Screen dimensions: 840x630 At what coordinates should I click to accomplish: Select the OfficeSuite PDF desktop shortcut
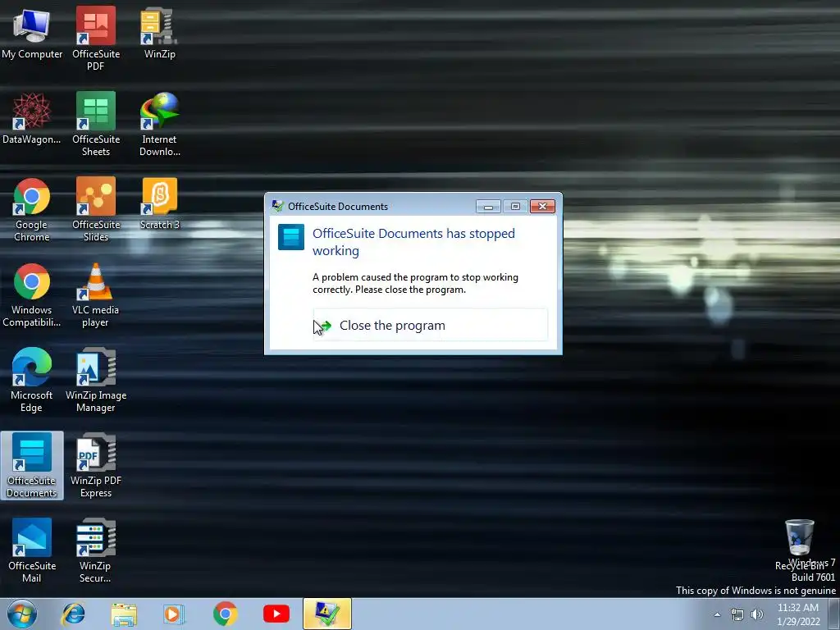[96, 38]
